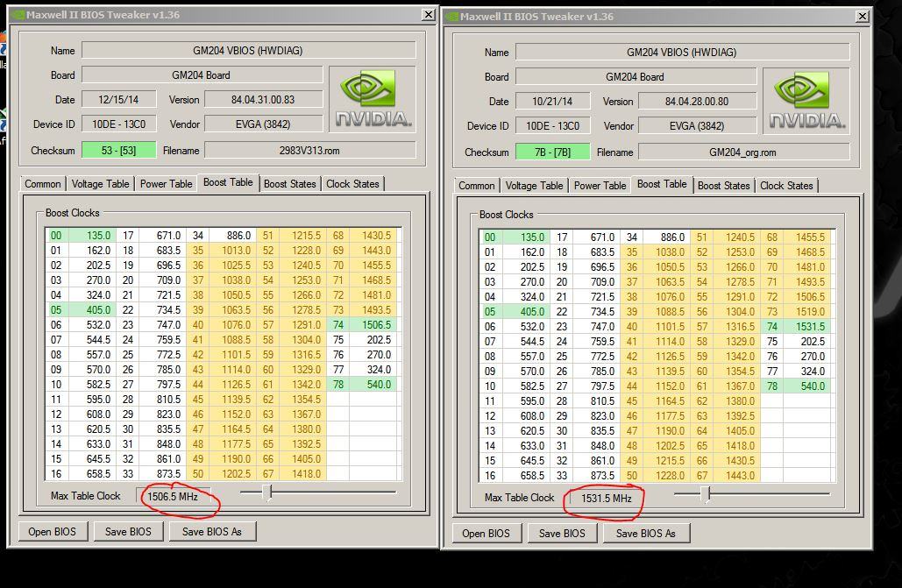902x588 pixels.
Task: Select Boost Table tab in right window
Action: (x=662, y=184)
